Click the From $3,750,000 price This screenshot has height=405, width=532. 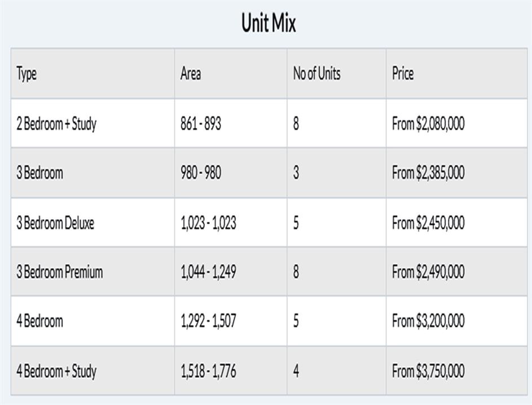[x=428, y=371]
